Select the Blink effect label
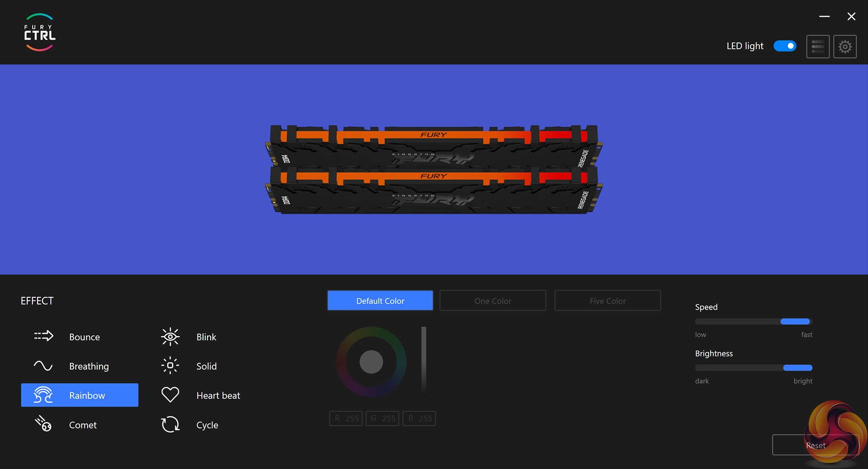Image resolution: width=868 pixels, height=469 pixels. 206,337
